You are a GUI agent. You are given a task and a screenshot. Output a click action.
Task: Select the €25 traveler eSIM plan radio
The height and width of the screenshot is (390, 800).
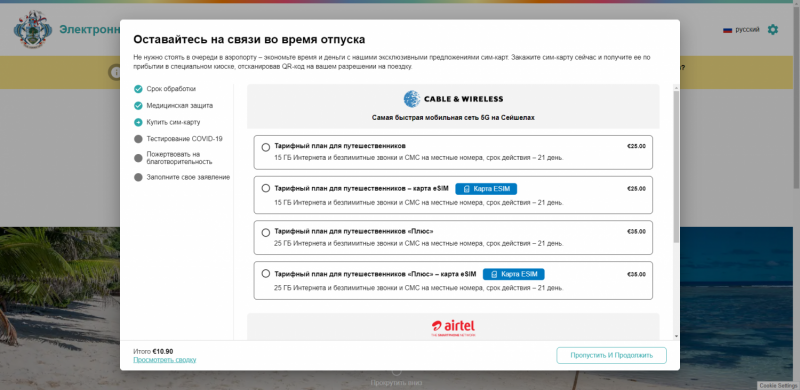(x=265, y=188)
